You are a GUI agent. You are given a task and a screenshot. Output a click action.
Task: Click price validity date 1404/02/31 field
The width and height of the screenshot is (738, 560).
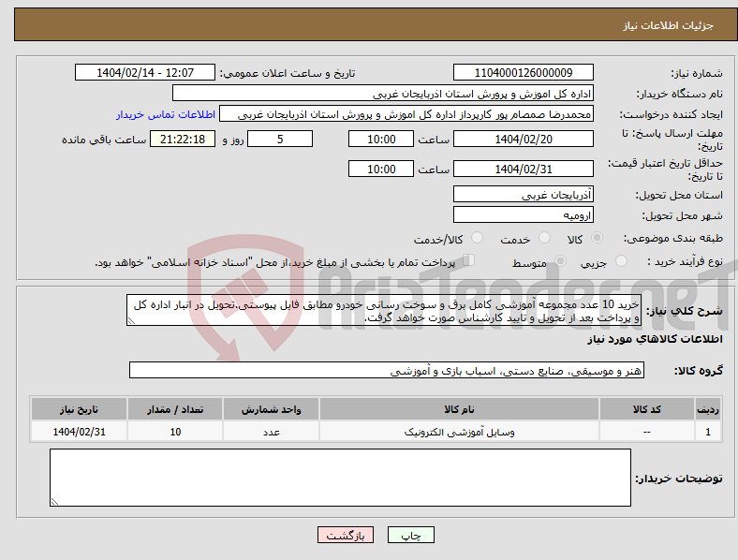(524, 169)
